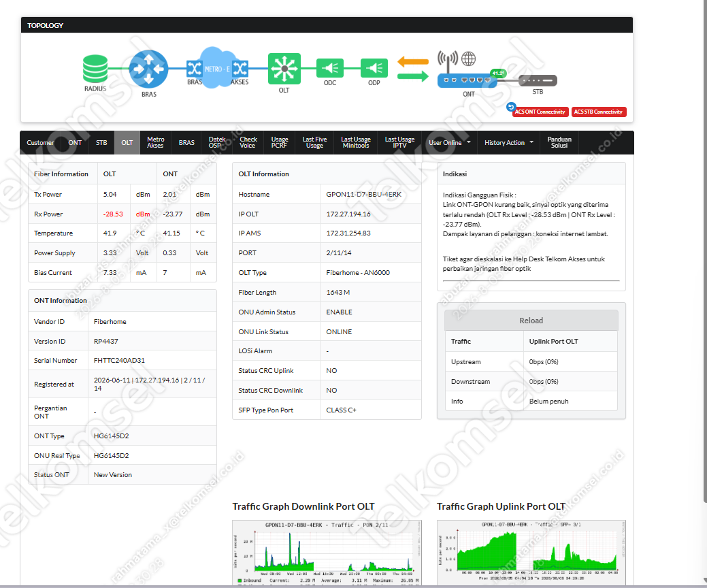Screen dimensions: 707x588
Task: Click the OLT Rx Power value -28.53
Action: point(113,214)
